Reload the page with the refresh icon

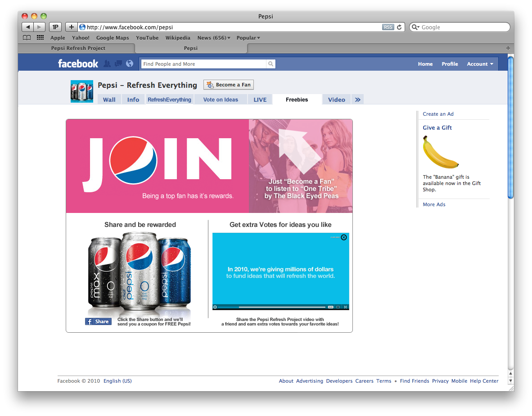[399, 27]
